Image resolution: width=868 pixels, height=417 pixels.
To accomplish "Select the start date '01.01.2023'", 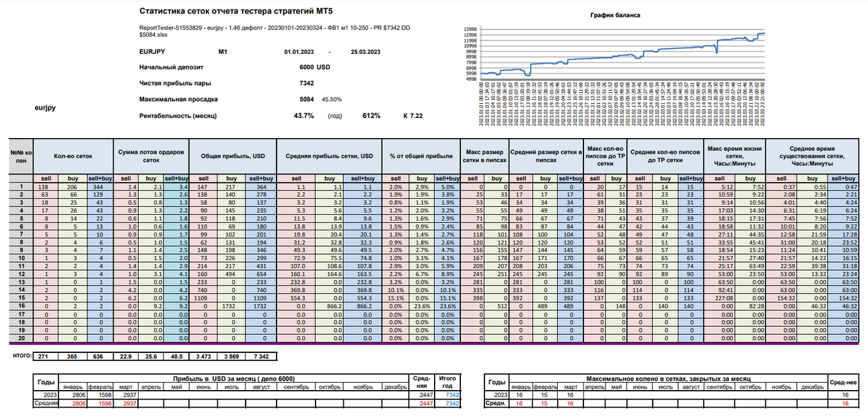I will pyautogui.click(x=299, y=52).
